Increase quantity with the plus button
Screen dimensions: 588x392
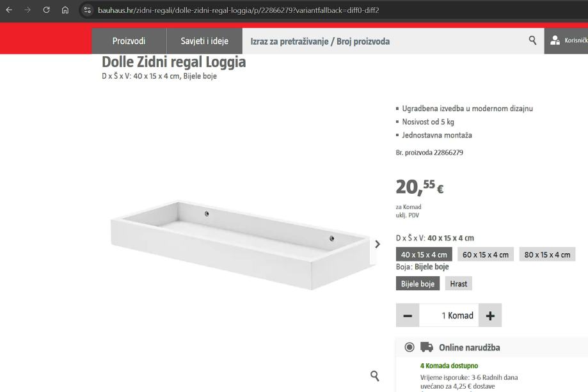coord(489,315)
